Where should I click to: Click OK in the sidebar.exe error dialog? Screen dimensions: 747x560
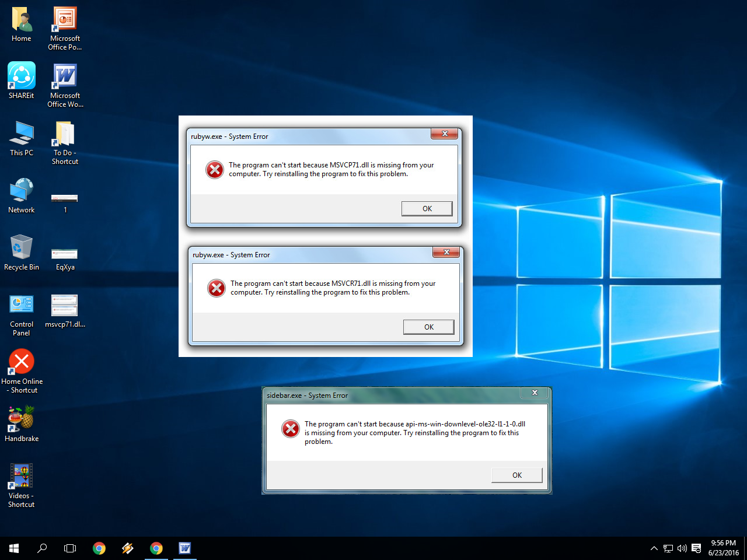point(517,475)
